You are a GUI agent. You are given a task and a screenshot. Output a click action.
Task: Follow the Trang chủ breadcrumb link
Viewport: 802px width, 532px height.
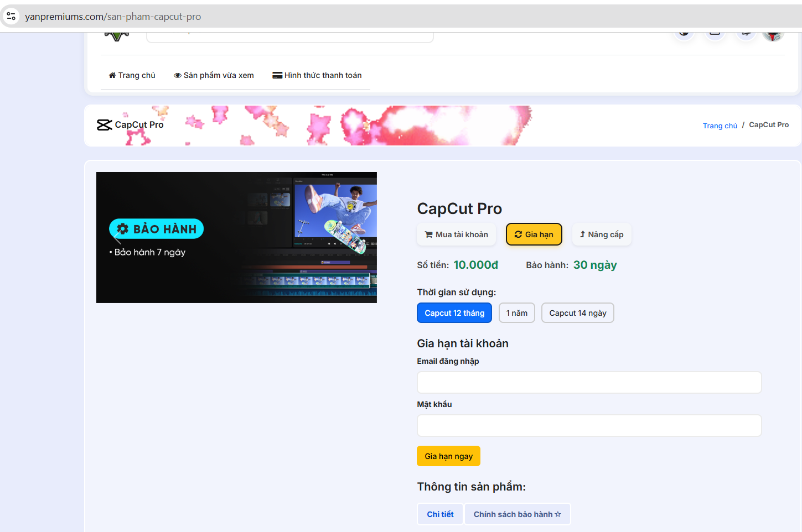[x=720, y=126]
